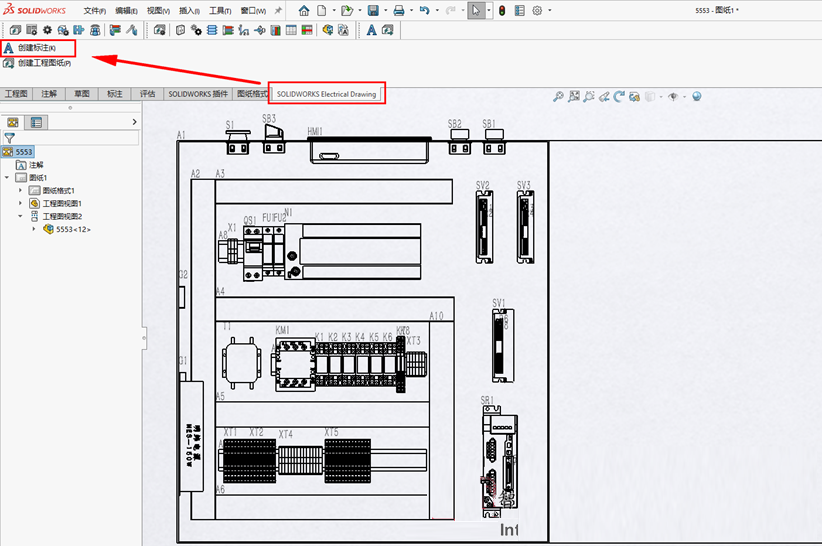Expand the 5553<12> tree node
Viewport: 822px width, 546px height.
[33, 229]
